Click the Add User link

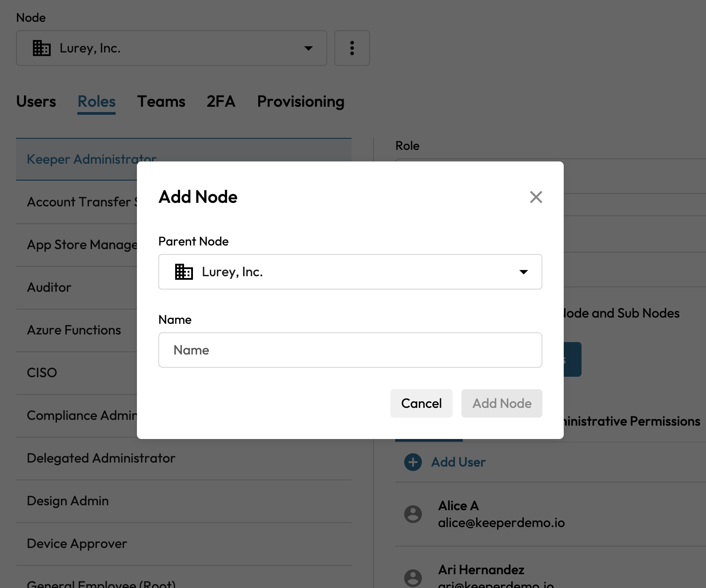coord(458,462)
